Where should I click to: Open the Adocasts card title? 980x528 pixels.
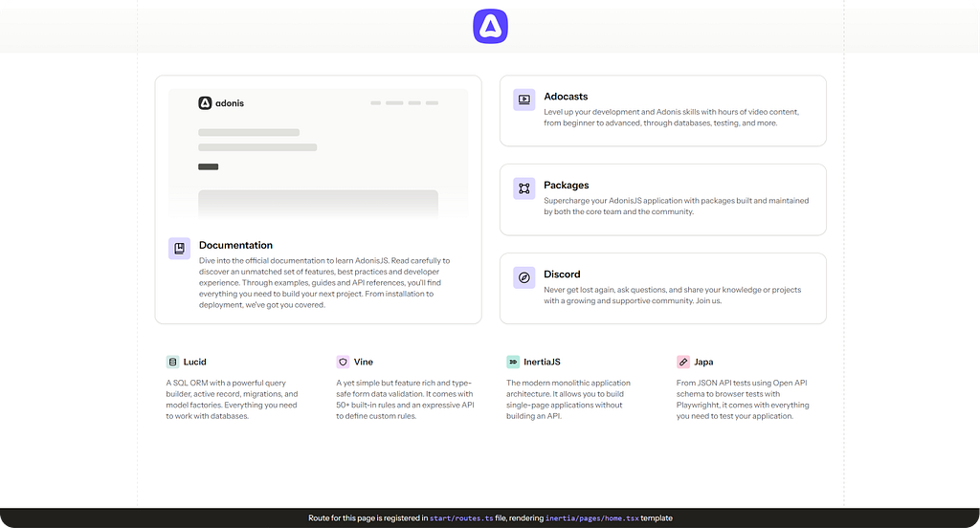click(x=566, y=97)
